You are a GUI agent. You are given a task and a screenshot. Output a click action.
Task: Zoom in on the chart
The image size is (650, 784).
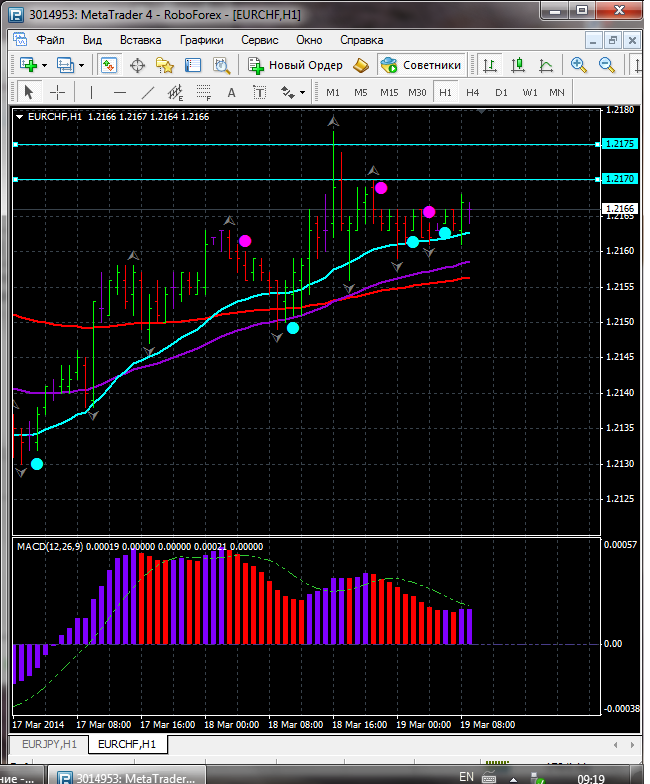(578, 65)
